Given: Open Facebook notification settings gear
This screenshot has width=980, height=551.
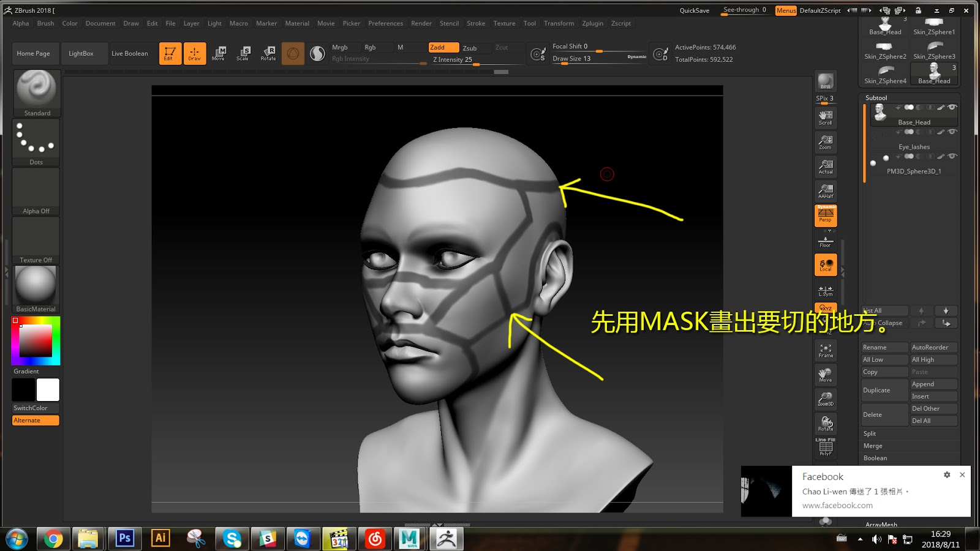Looking at the screenshot, I should (x=947, y=474).
